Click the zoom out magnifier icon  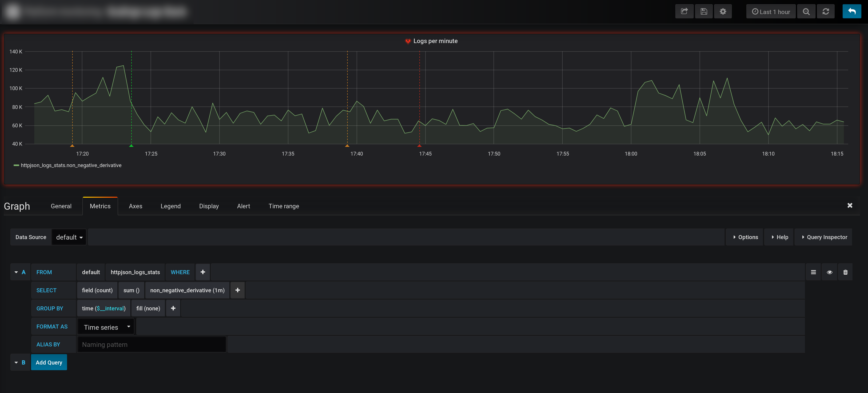coord(806,12)
